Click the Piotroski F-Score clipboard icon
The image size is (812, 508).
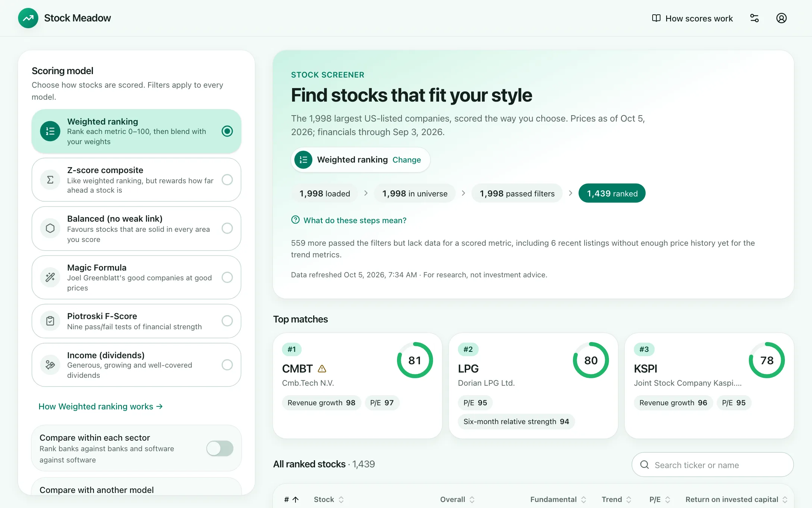50,321
